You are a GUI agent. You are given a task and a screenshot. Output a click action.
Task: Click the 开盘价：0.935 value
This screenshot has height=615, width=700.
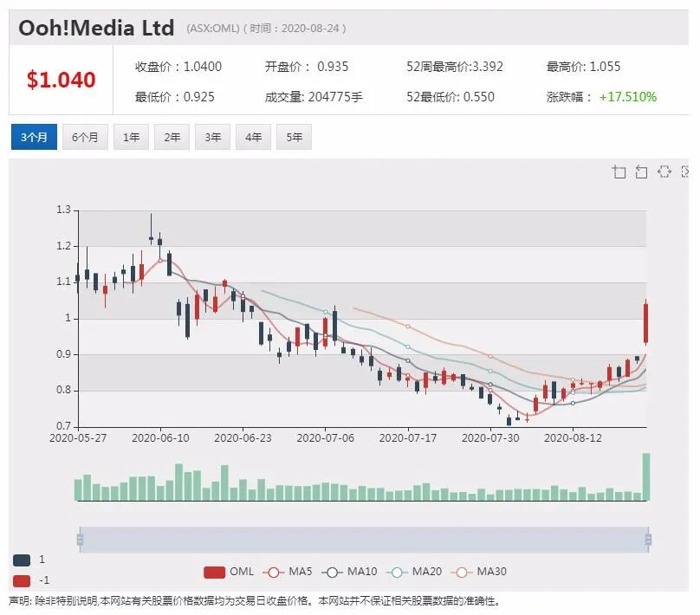pyautogui.click(x=307, y=67)
